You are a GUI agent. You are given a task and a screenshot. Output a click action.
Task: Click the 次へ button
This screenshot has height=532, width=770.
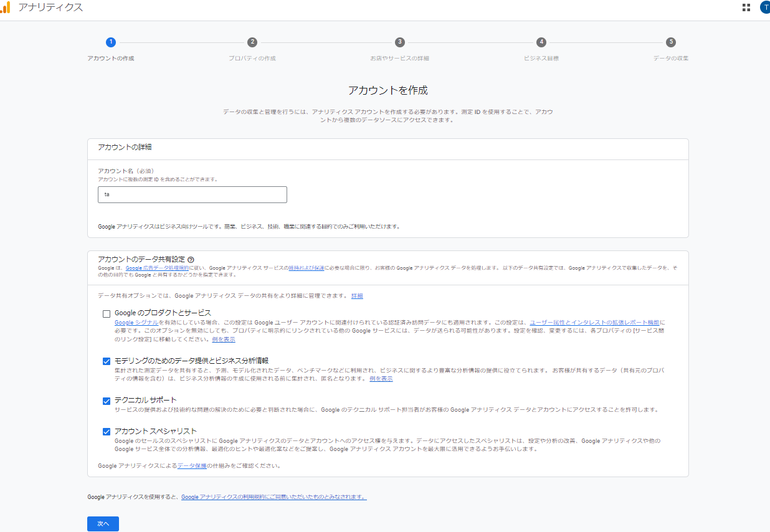pyautogui.click(x=103, y=524)
